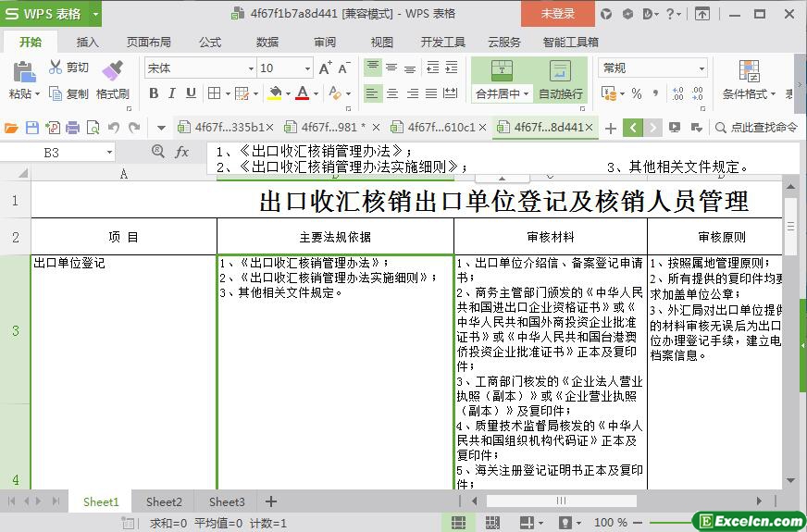Click the Conditional Formatting (条件格式) icon
Image resolution: width=807 pixels, height=532 pixels.
tap(749, 71)
